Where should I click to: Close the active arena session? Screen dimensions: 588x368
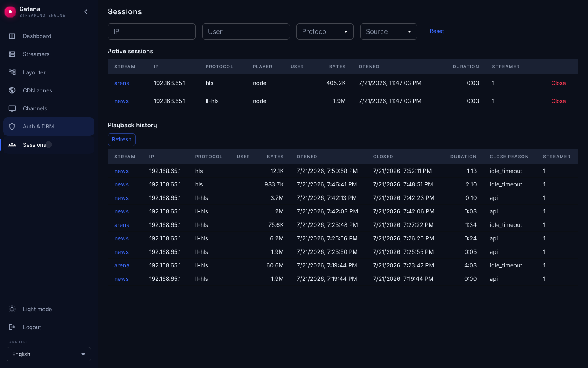click(x=558, y=83)
